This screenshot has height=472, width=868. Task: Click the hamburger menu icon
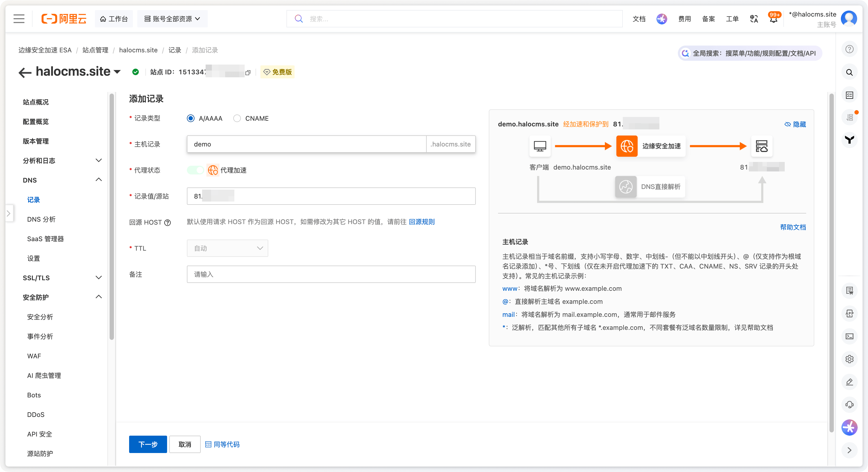pos(19,19)
